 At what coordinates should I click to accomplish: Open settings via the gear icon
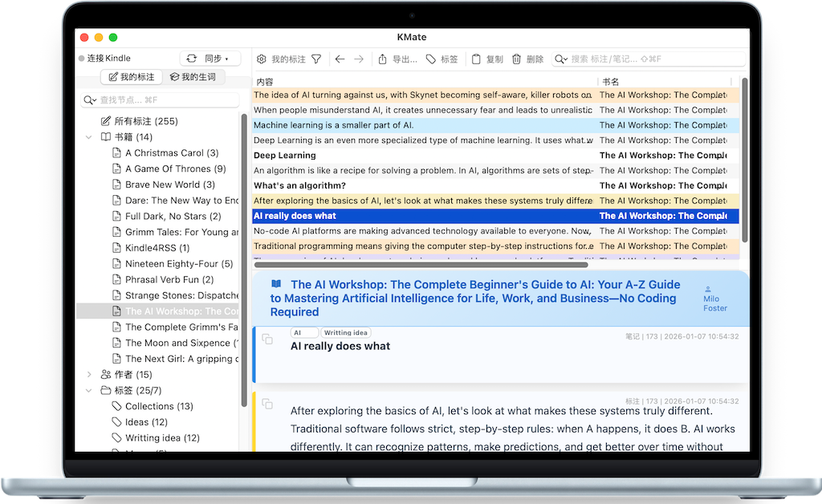(x=261, y=59)
